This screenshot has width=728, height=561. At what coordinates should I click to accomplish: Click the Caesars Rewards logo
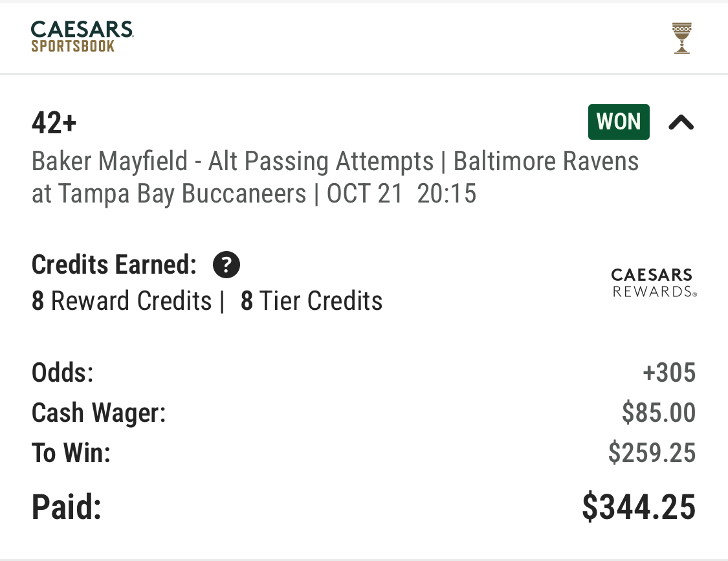pos(654,283)
